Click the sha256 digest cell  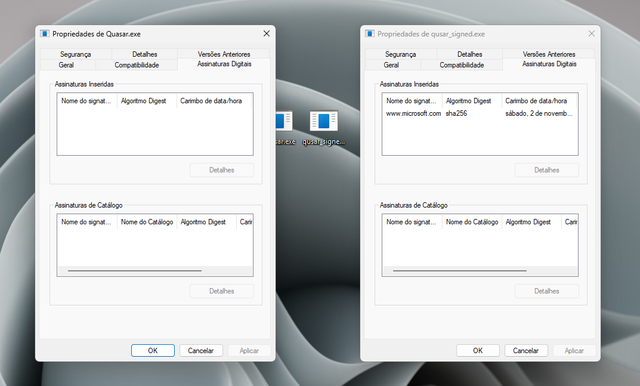456,113
